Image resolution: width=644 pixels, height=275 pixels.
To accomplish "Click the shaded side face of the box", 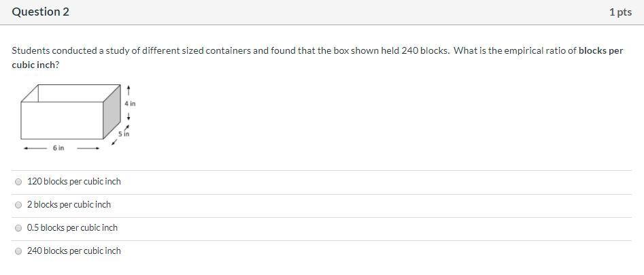I will coord(112,116).
